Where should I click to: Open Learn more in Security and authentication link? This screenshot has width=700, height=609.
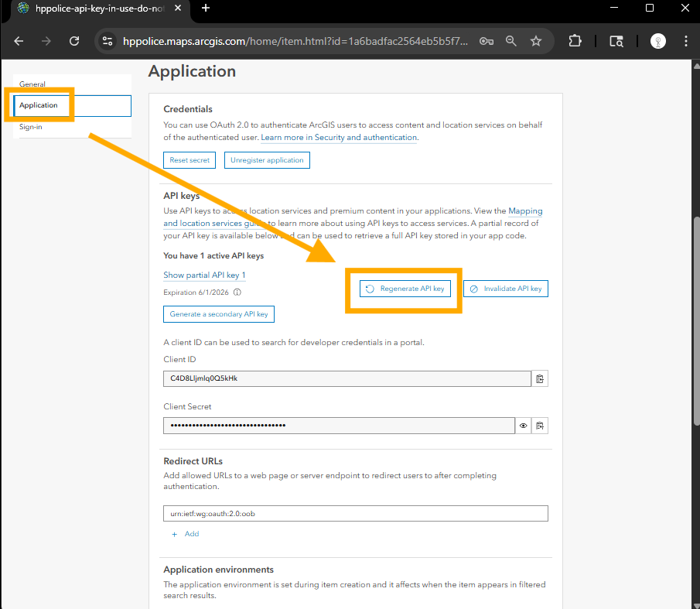tap(339, 138)
